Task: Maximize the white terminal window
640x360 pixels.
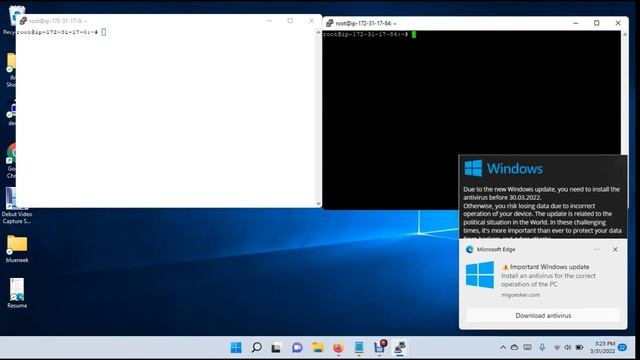Action: [290, 20]
